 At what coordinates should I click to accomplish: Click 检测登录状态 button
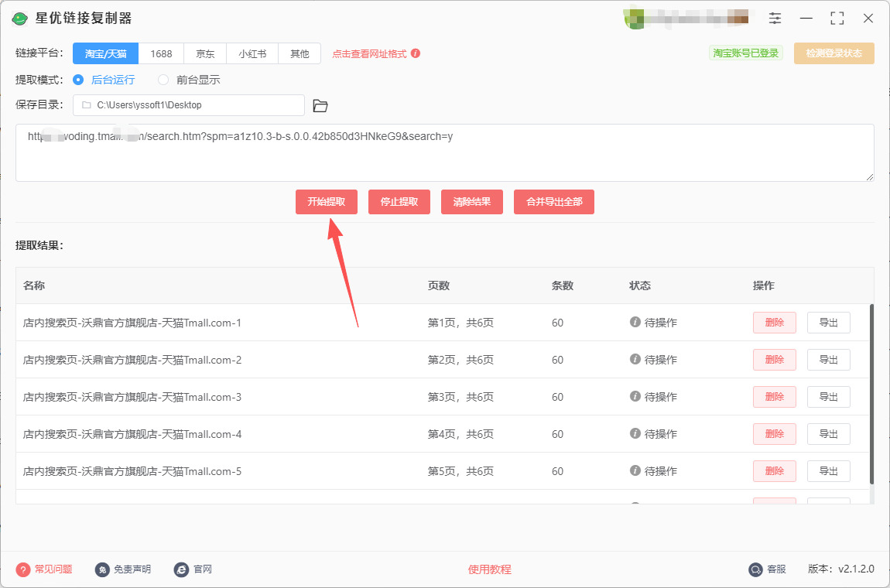click(x=834, y=53)
